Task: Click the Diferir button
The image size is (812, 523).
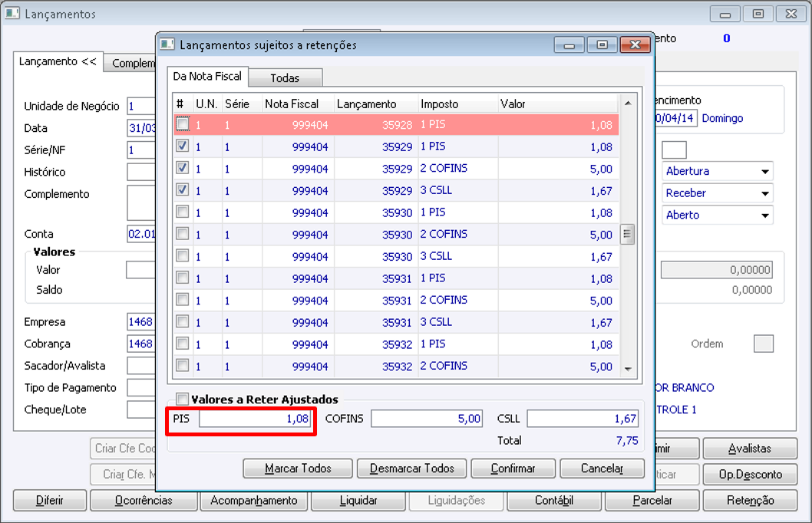Action: point(50,501)
